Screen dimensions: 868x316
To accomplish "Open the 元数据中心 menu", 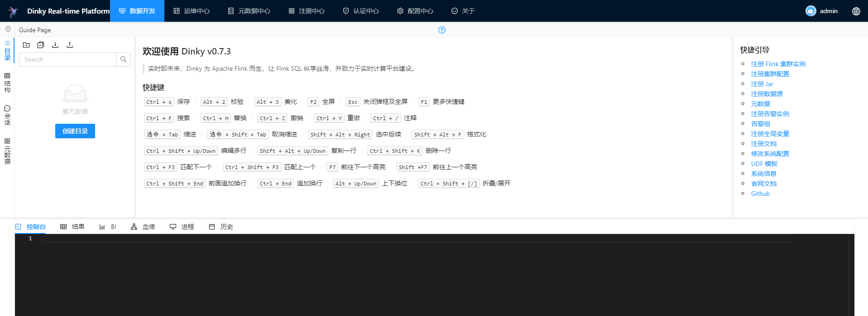I will click(x=249, y=11).
